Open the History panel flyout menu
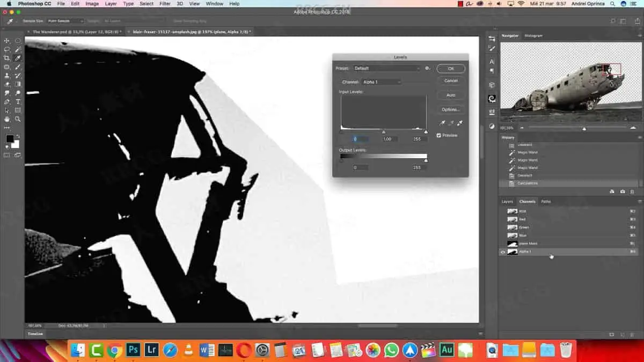This screenshot has height=362, width=644. (639, 138)
